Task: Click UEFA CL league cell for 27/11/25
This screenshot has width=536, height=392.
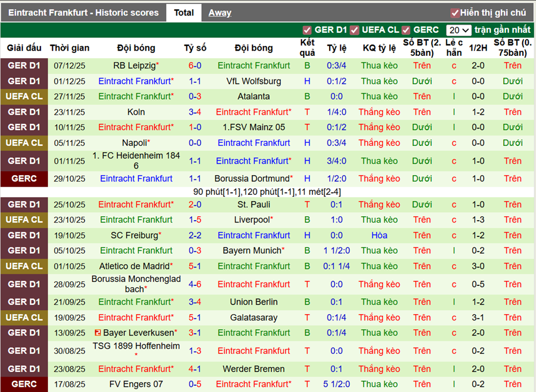Action: (x=24, y=96)
